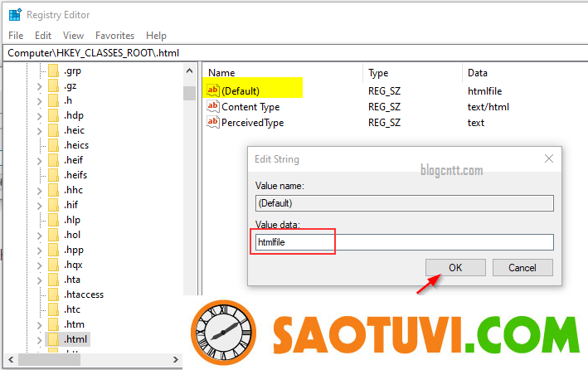Select the .htc folder icon
This screenshot has height=370, width=588.
click(53, 309)
